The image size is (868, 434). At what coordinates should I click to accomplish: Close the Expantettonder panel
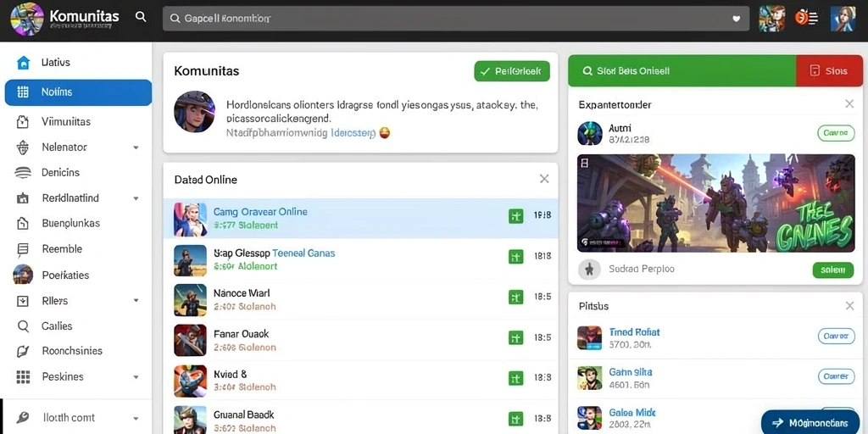[849, 103]
